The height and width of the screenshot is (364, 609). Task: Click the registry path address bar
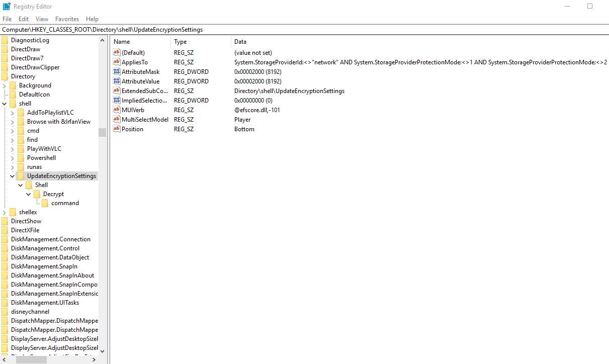click(304, 30)
